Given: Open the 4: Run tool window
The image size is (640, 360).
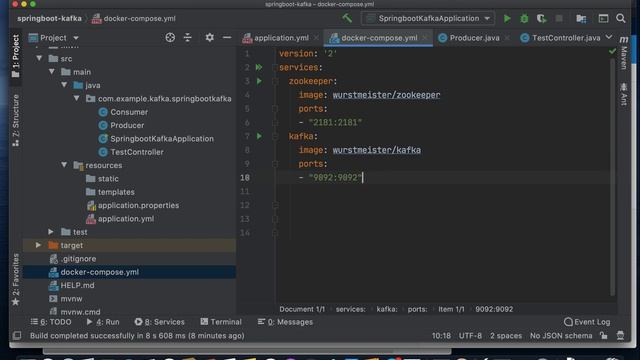Looking at the screenshot, I should pos(103,322).
